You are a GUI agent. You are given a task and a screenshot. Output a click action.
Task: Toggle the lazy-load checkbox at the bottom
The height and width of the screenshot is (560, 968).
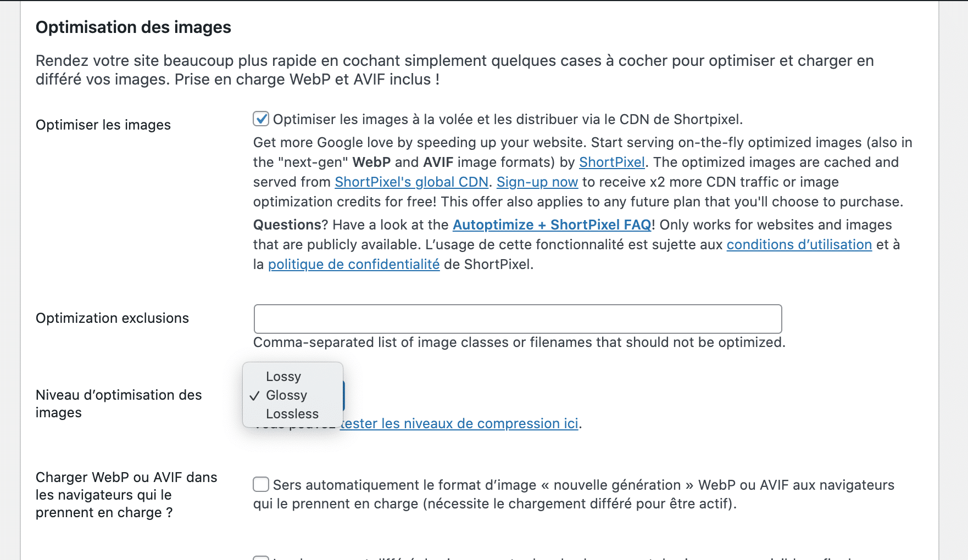260,557
